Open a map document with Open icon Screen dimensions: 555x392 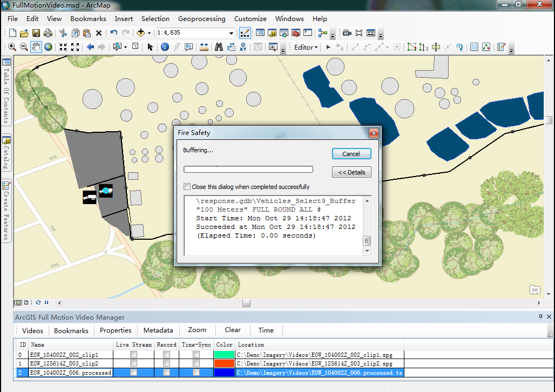[x=24, y=33]
